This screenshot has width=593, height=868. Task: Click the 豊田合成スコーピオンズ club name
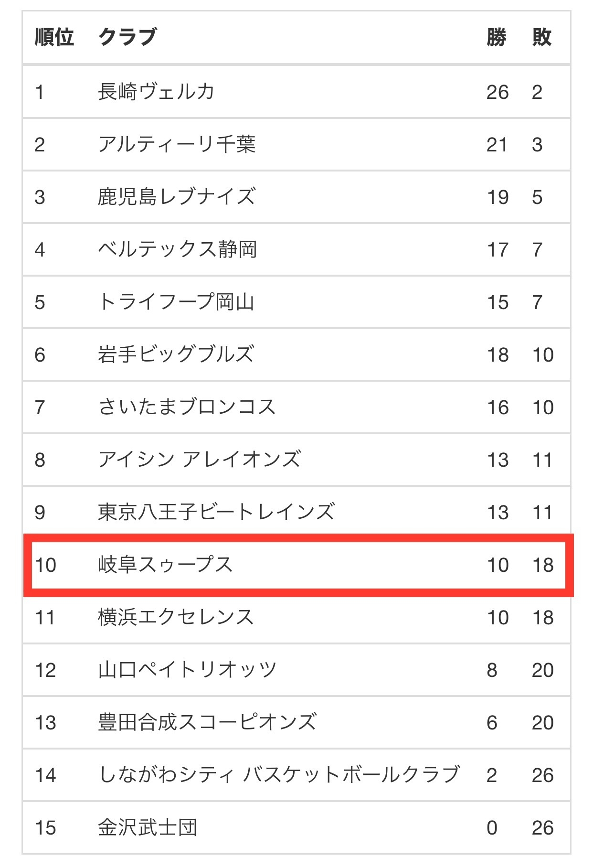pyautogui.click(x=207, y=722)
